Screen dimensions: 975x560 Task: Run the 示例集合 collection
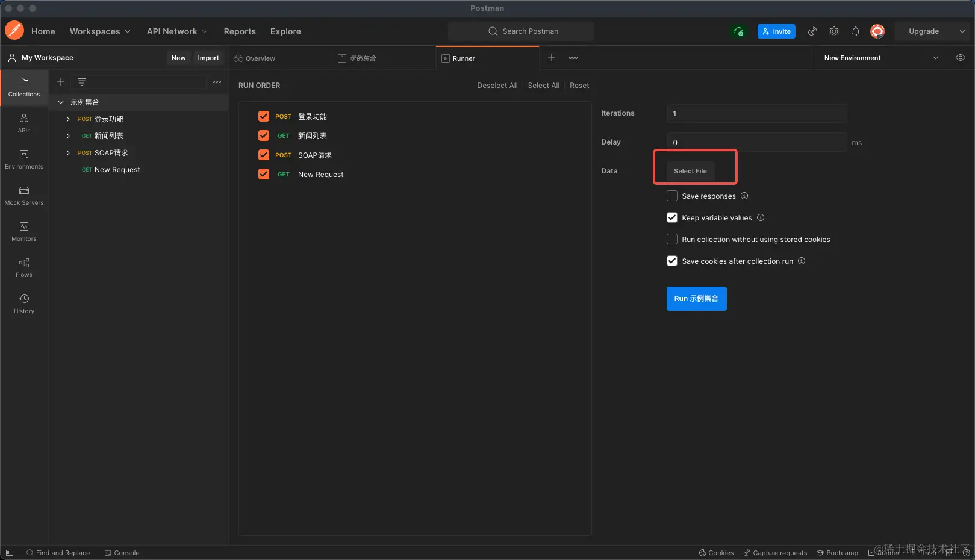696,299
